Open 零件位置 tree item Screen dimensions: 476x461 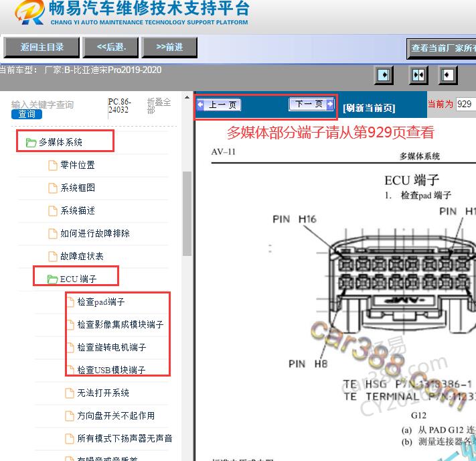pyautogui.click(x=78, y=165)
